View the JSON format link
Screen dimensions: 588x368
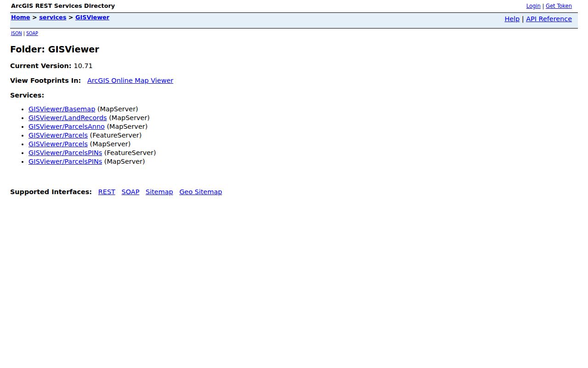tap(17, 33)
